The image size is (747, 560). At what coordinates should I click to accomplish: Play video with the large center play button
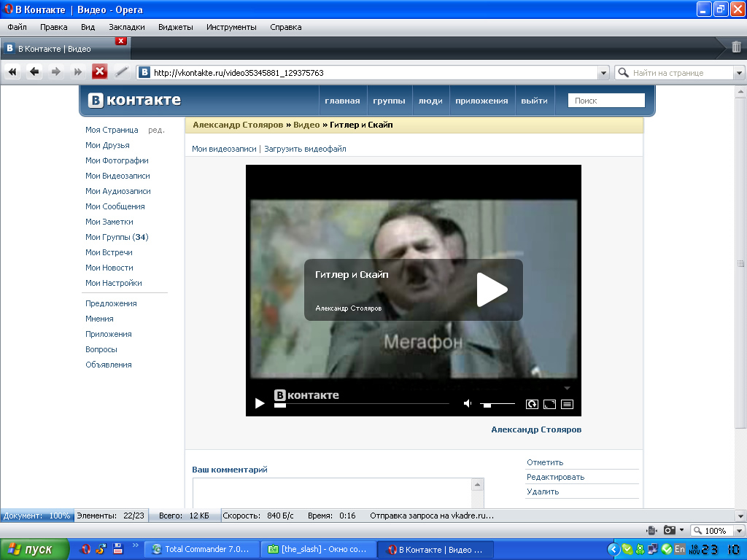coord(492,289)
